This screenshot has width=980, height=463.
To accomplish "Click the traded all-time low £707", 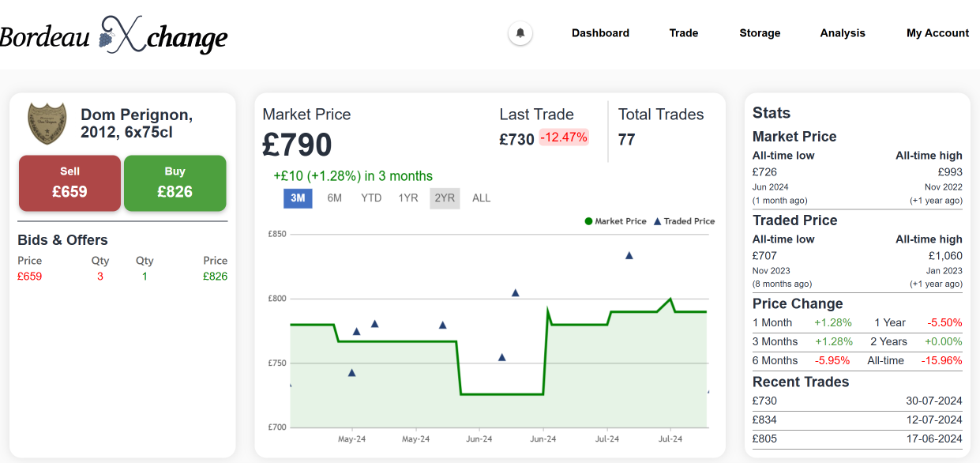I will (x=764, y=255).
